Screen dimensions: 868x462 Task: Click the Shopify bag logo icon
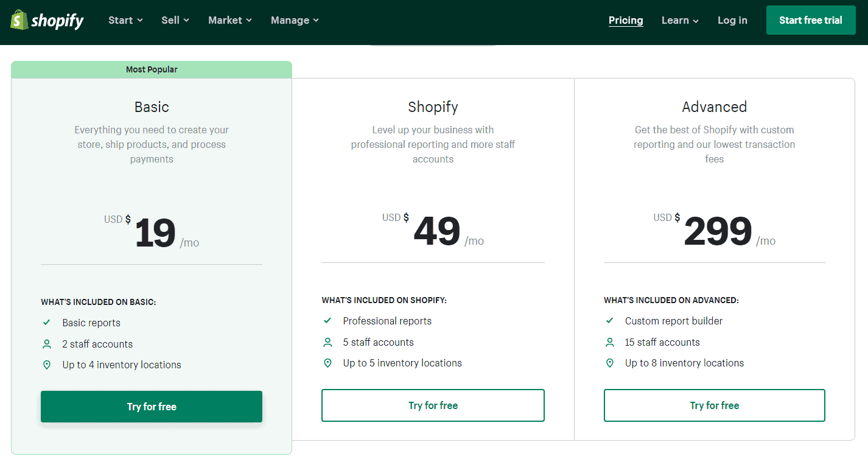click(19, 20)
